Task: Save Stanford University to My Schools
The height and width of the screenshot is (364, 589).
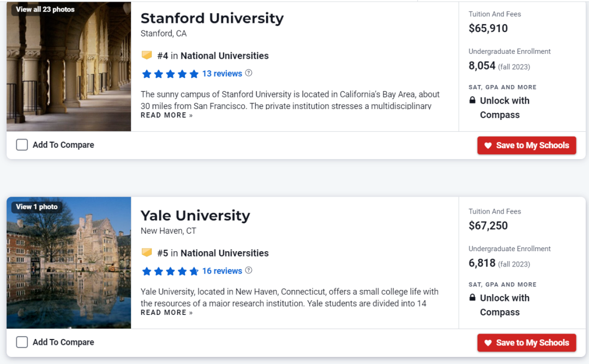Action: [526, 145]
